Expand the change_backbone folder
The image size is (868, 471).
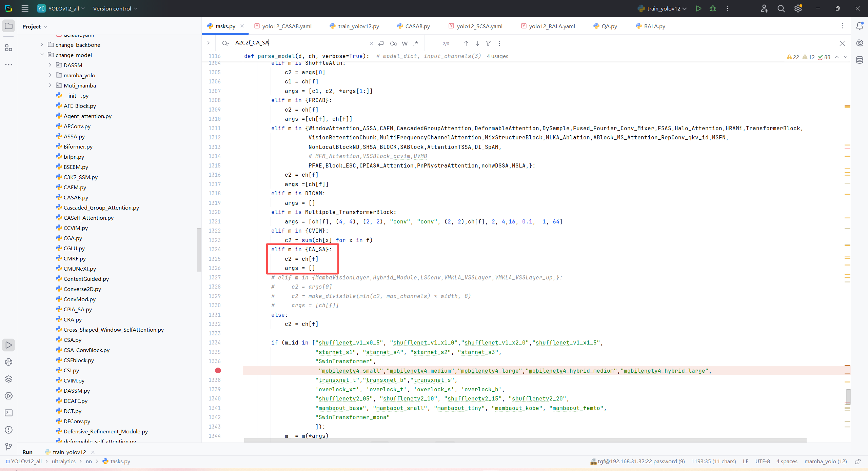[x=42, y=45]
